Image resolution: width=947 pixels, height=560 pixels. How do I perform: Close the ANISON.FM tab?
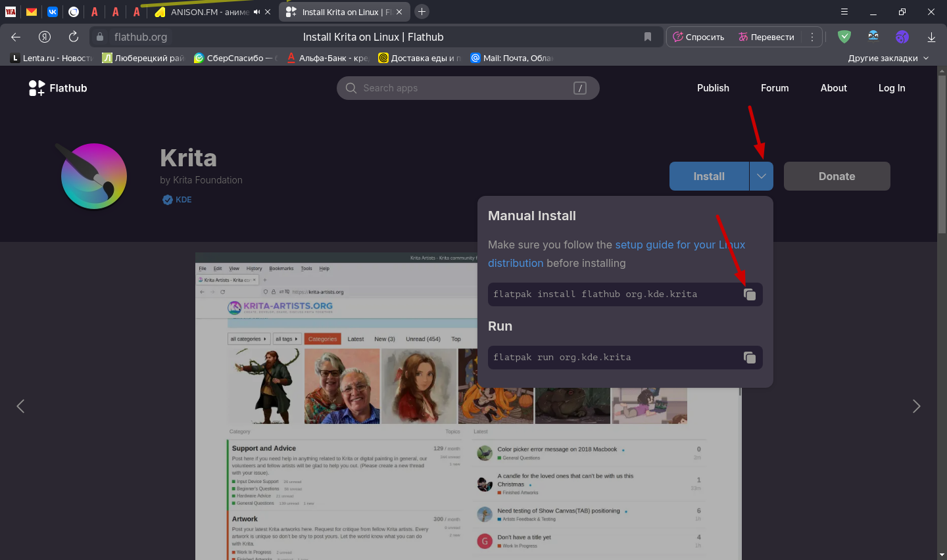point(268,12)
